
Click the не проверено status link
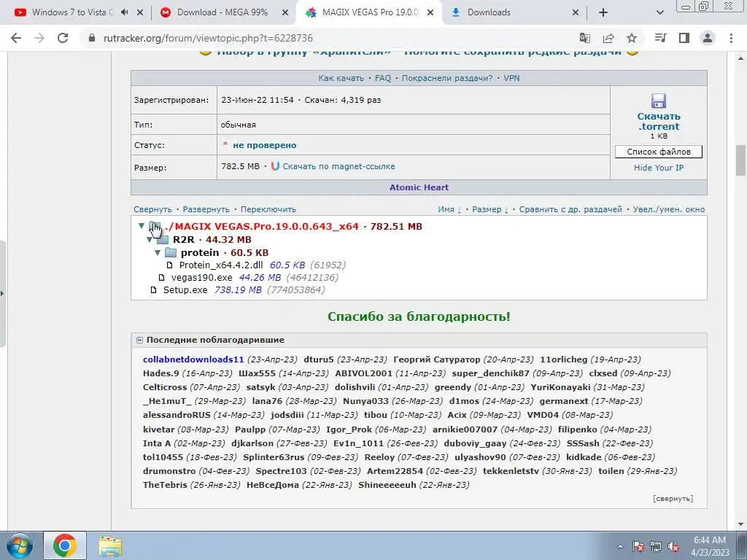coord(264,145)
